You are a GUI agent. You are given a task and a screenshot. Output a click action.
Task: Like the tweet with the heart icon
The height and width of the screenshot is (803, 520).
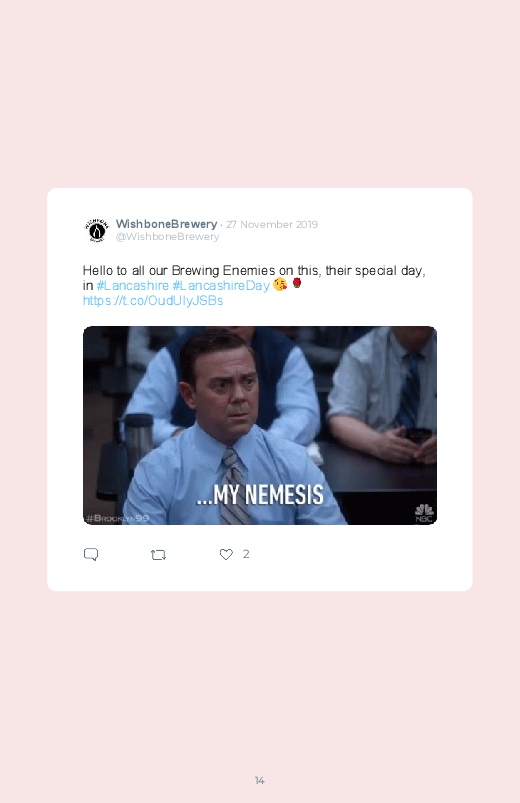226,554
